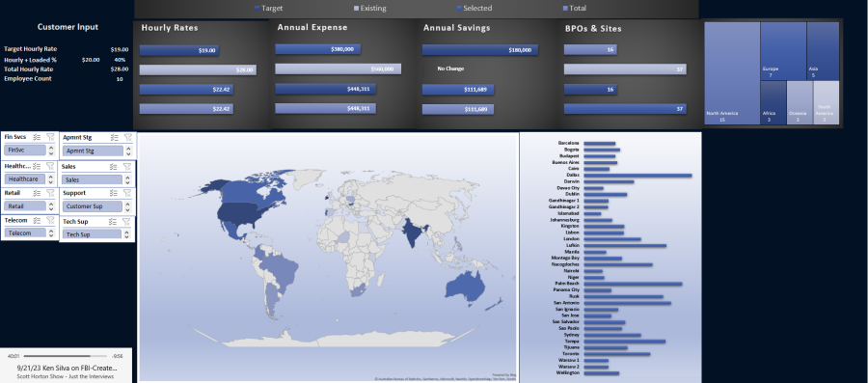The width and height of the screenshot is (868, 383).
Task: Select the $28.00 Hourly Rates bar
Action: click(198, 69)
